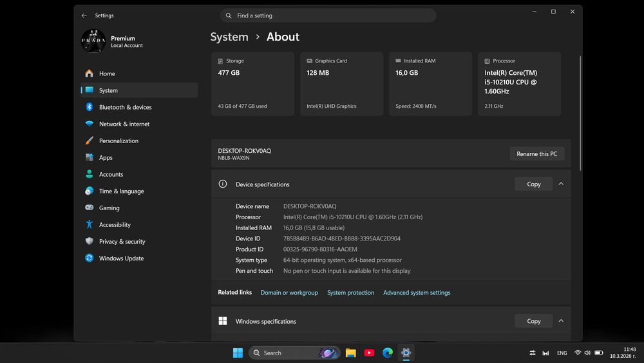Screen dimensions: 644x363
Task: Click the DESKTOP-ROKV0AQ device name value
Action: coord(310,206)
